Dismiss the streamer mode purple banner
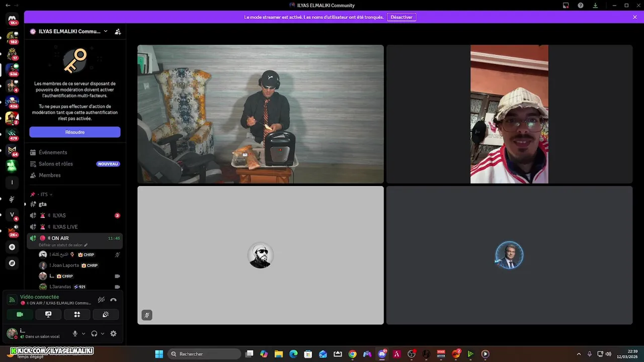The height and width of the screenshot is (362, 644). pos(635,17)
